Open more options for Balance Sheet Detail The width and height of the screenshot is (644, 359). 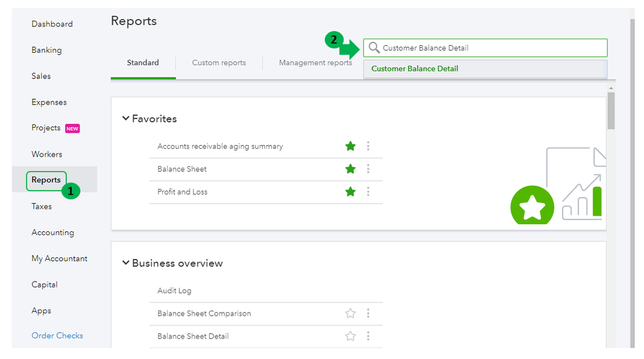coord(368,336)
